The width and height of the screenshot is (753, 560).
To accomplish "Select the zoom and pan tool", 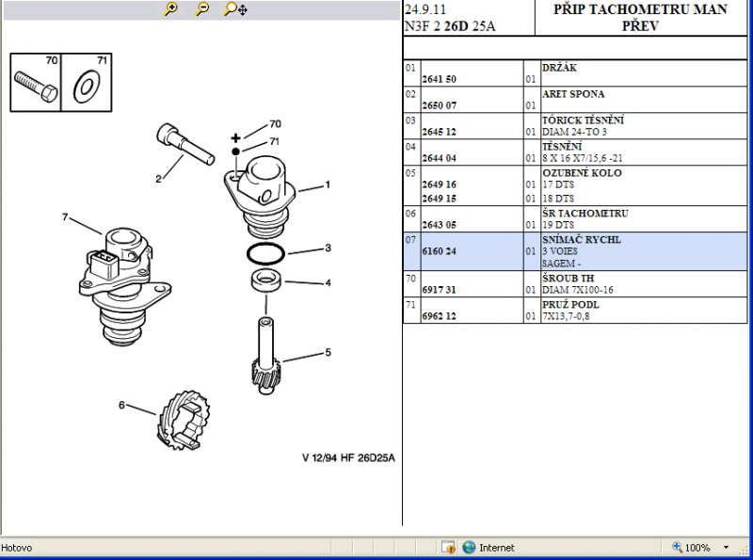I will tap(234, 9).
